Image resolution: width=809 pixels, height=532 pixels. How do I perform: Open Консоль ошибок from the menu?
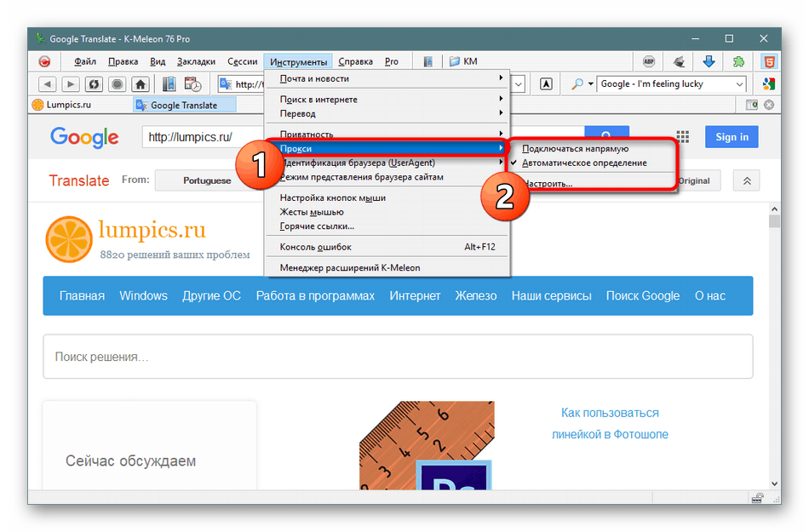[387, 247]
